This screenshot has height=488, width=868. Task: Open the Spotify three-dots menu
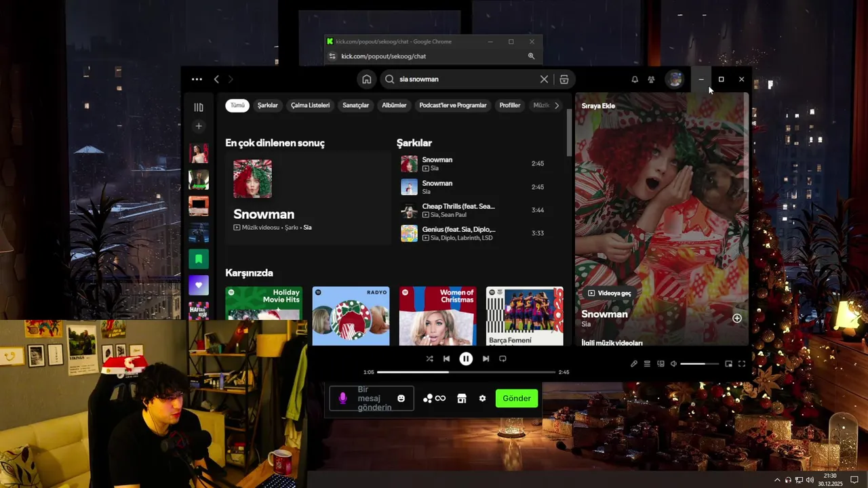(x=197, y=79)
